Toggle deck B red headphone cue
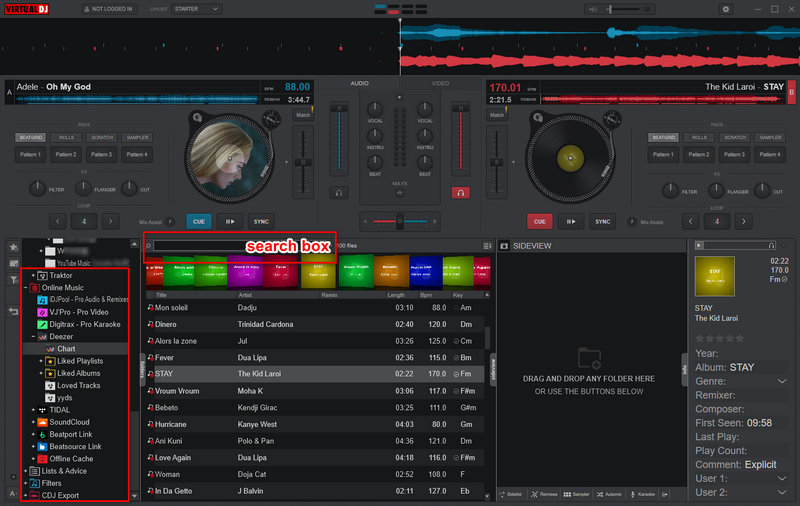Image resolution: width=800 pixels, height=506 pixels. point(460,193)
